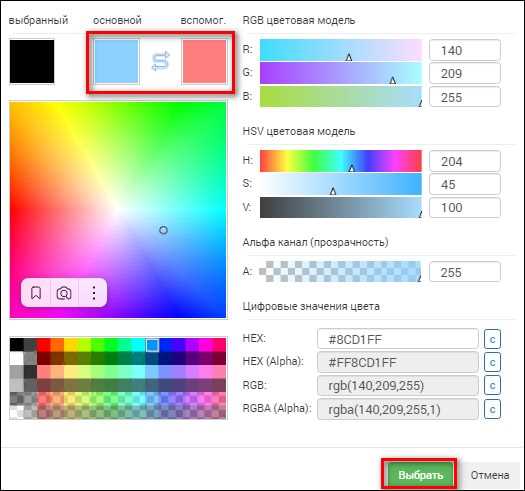The width and height of the screenshot is (525, 491).
Task: Copy HEX value with its C button
Action: pyautogui.click(x=492, y=339)
